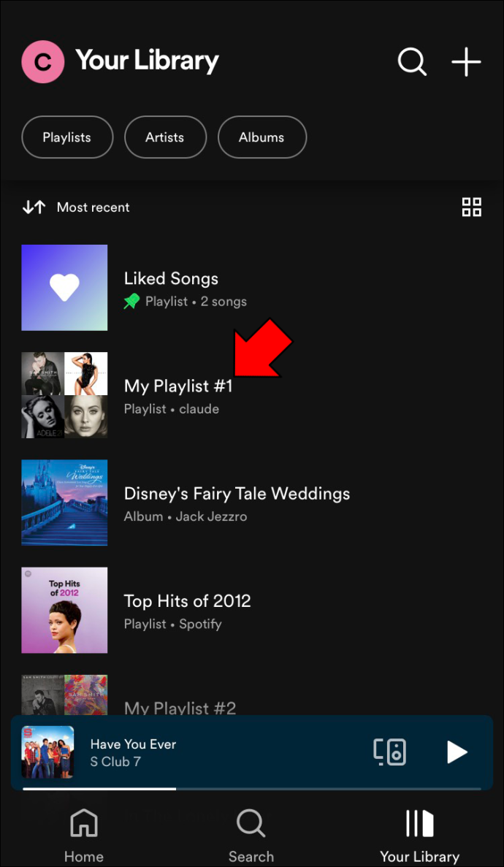Filter library by Albums chip

tap(261, 137)
